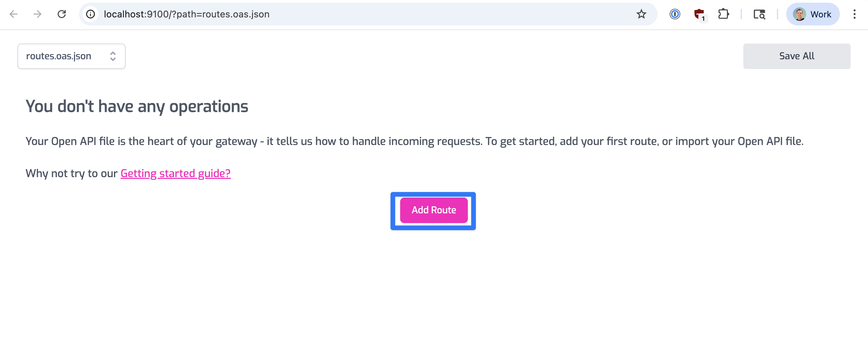Open the Getting started guide link

tap(176, 173)
